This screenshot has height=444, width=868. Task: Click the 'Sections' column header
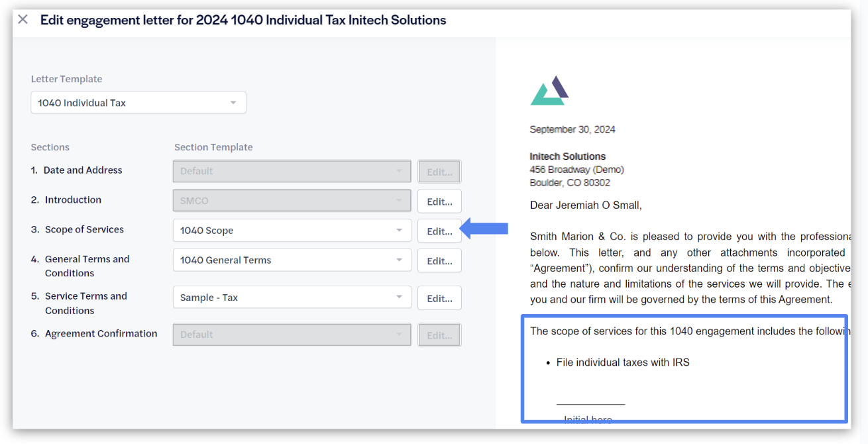click(50, 147)
